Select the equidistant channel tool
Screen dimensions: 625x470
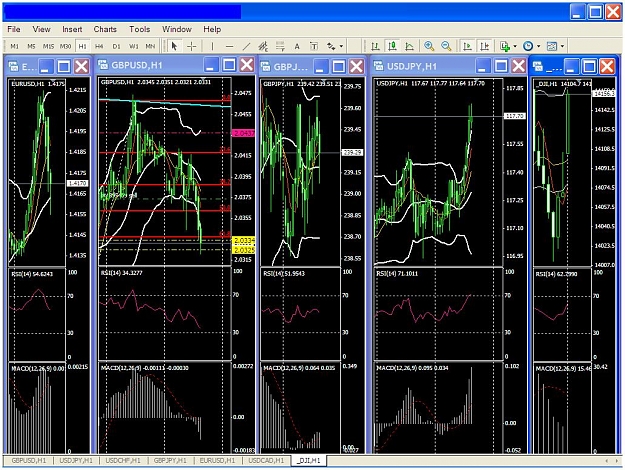[x=263, y=46]
